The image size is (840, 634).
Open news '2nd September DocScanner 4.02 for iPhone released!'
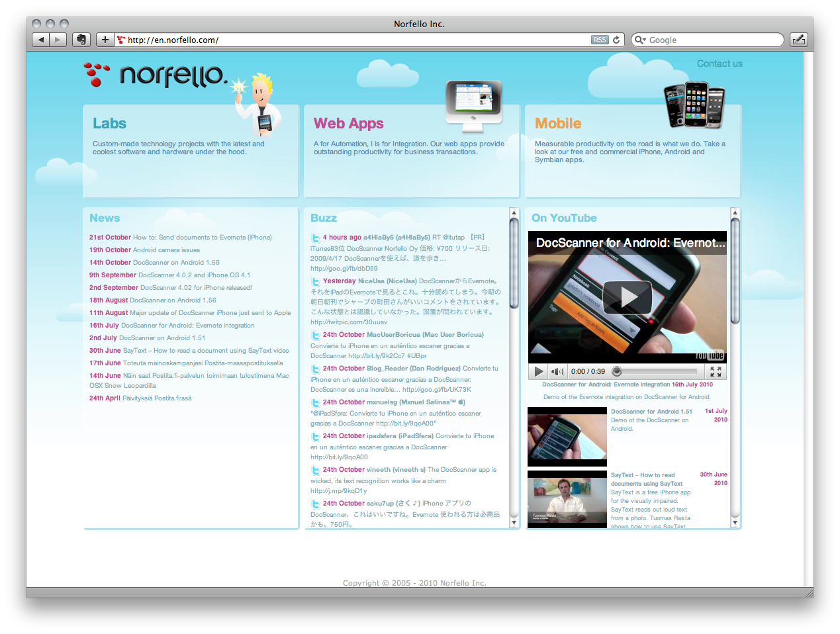(171, 288)
